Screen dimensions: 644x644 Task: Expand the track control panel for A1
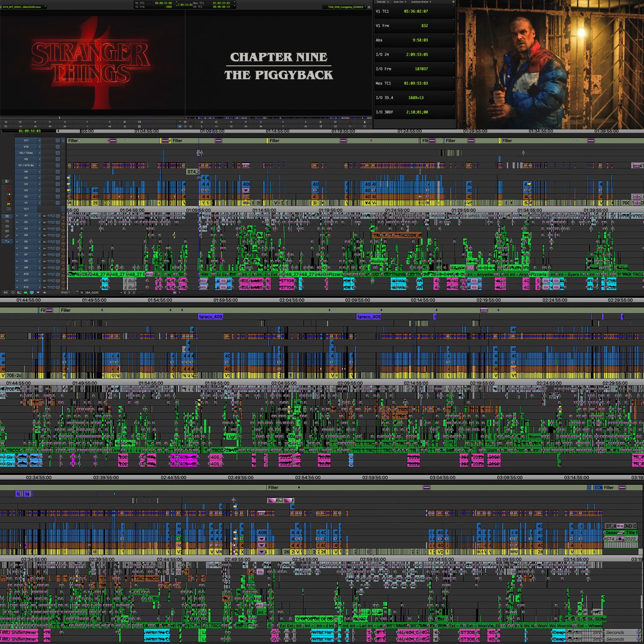pyautogui.click(x=17, y=216)
